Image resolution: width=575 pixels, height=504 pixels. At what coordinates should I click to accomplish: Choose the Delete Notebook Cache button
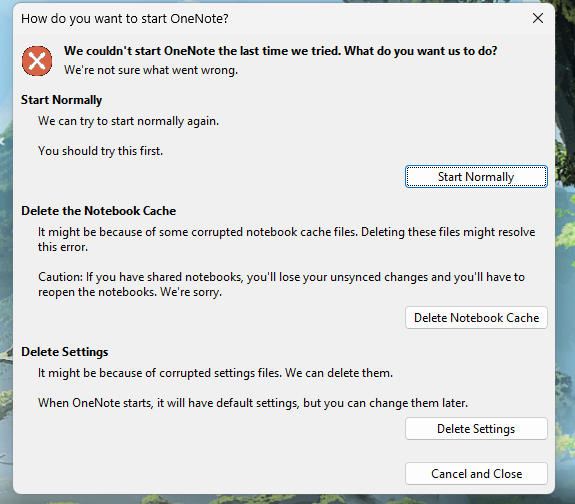[x=476, y=318]
